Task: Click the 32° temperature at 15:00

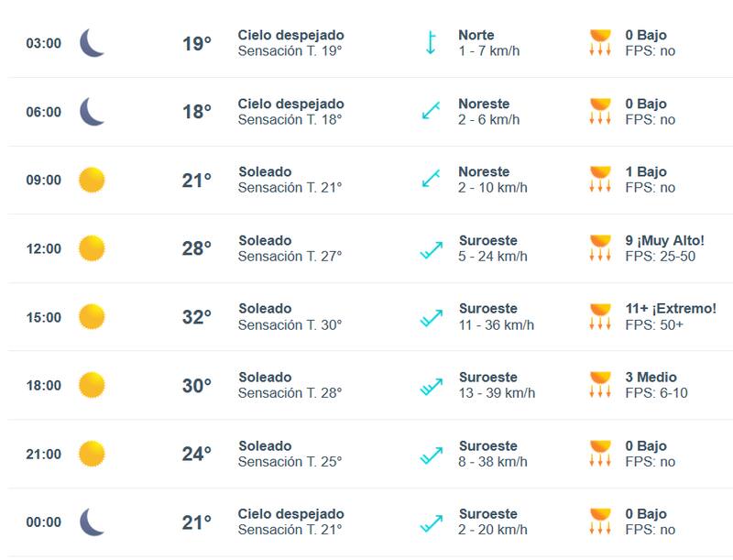Action: tap(196, 317)
